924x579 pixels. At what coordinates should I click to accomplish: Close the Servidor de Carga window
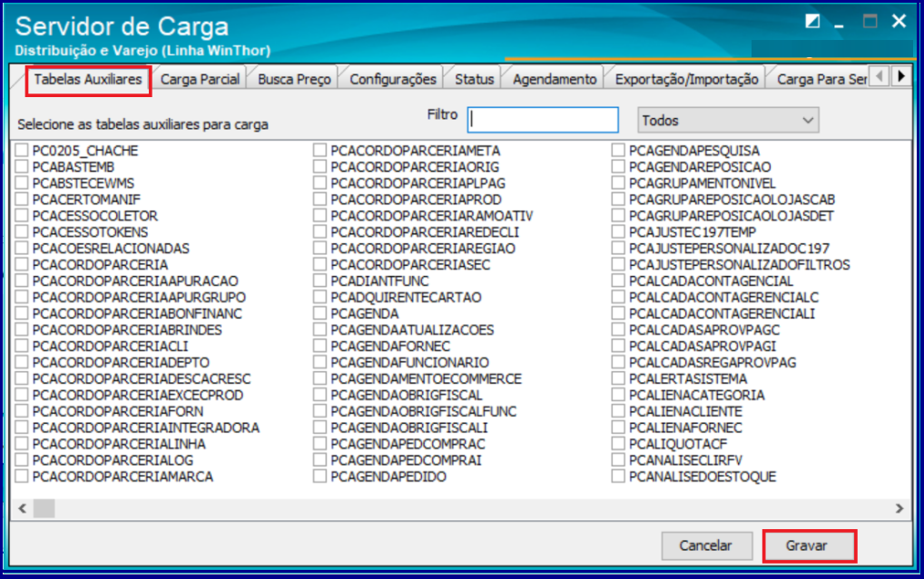click(x=899, y=21)
